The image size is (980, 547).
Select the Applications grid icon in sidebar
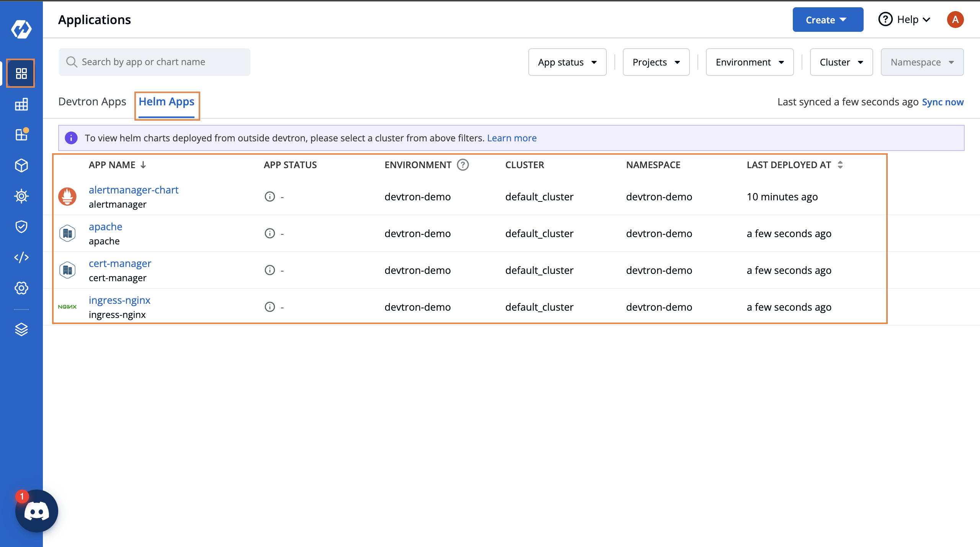[x=21, y=73]
